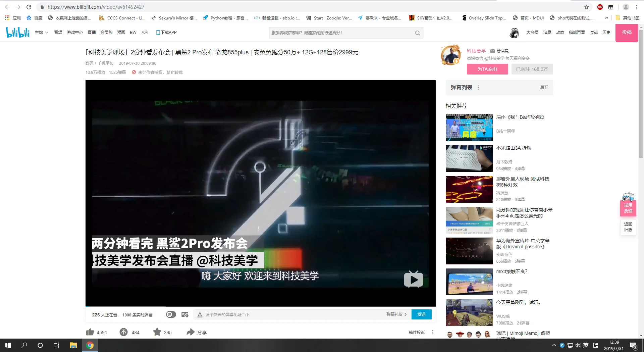Open 直播 in the nav bar
This screenshot has width=644, height=352.
(92, 33)
